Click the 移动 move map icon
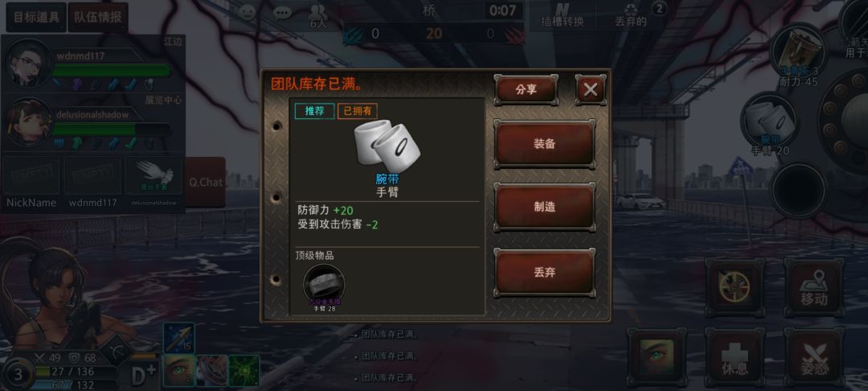The image size is (868, 391). [x=813, y=287]
